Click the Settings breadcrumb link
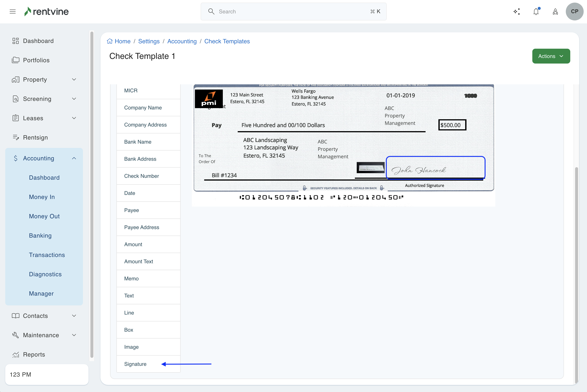This screenshot has height=392, width=587. 149,41
